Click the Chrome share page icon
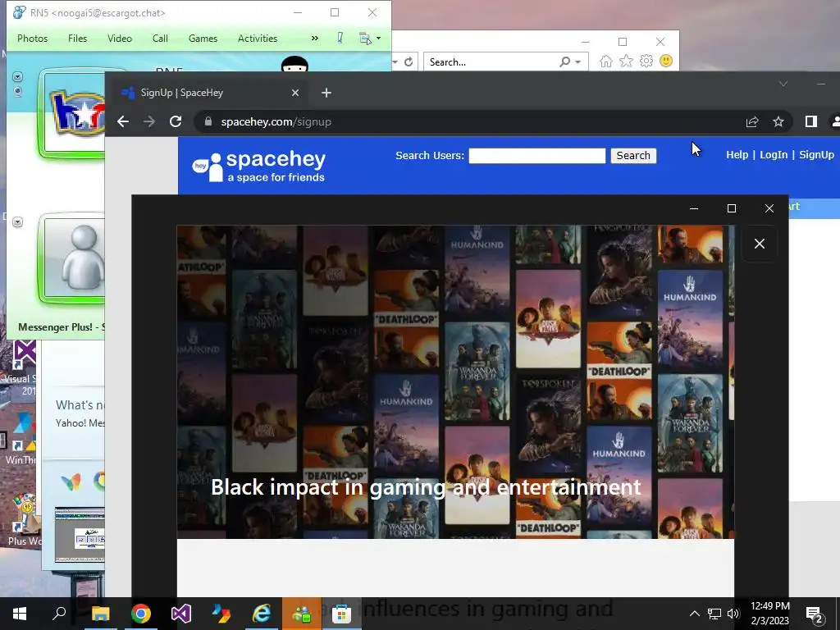 (752, 121)
